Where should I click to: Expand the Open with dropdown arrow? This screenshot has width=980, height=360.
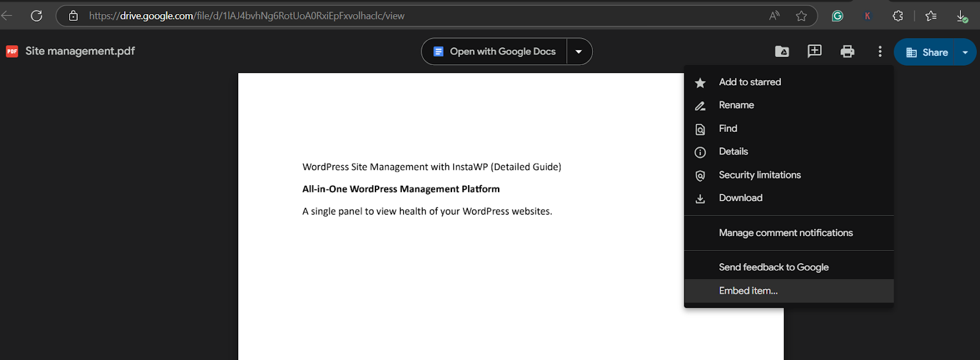click(579, 52)
